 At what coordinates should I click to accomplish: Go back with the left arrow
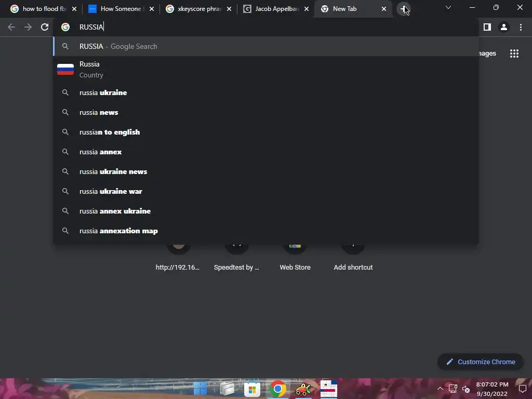pos(11,27)
